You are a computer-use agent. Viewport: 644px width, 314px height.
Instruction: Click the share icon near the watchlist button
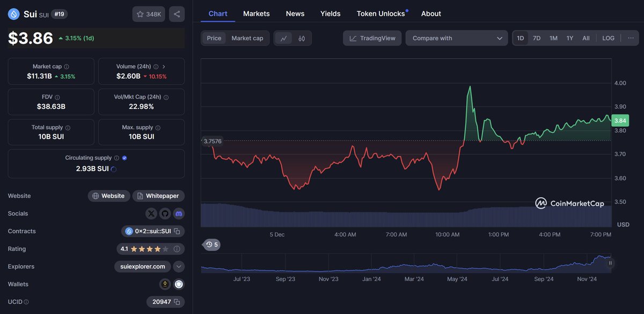point(177,14)
